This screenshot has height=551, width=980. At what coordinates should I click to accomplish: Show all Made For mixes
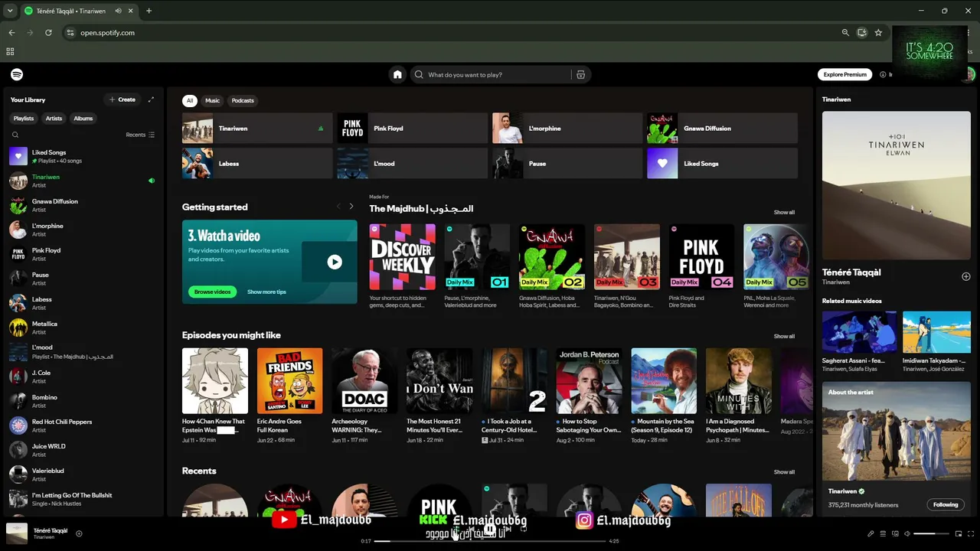784,212
